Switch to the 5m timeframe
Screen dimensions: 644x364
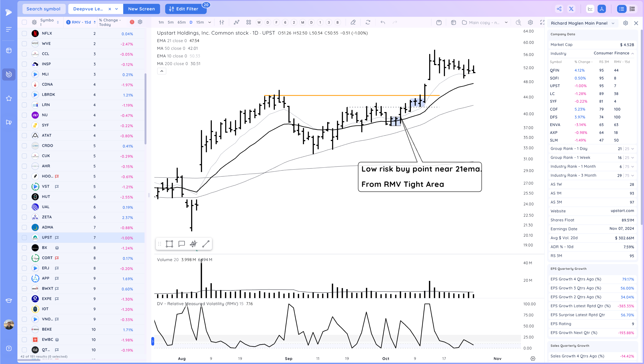170,22
